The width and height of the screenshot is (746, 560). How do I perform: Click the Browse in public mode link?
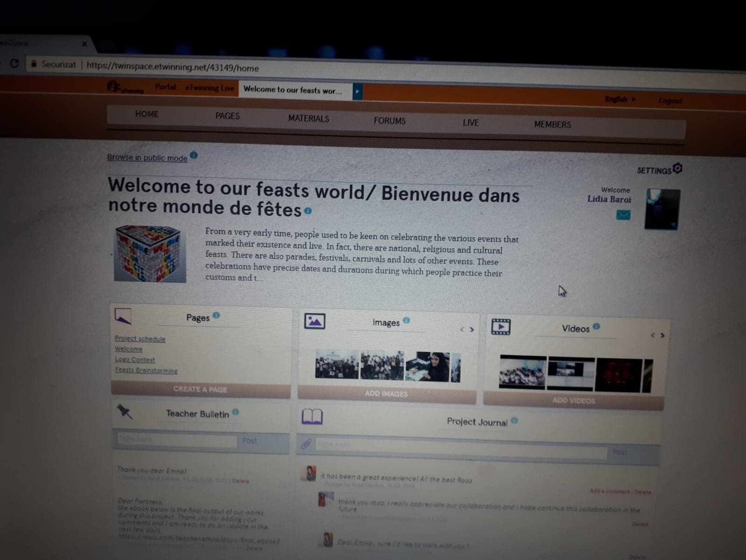point(147,158)
